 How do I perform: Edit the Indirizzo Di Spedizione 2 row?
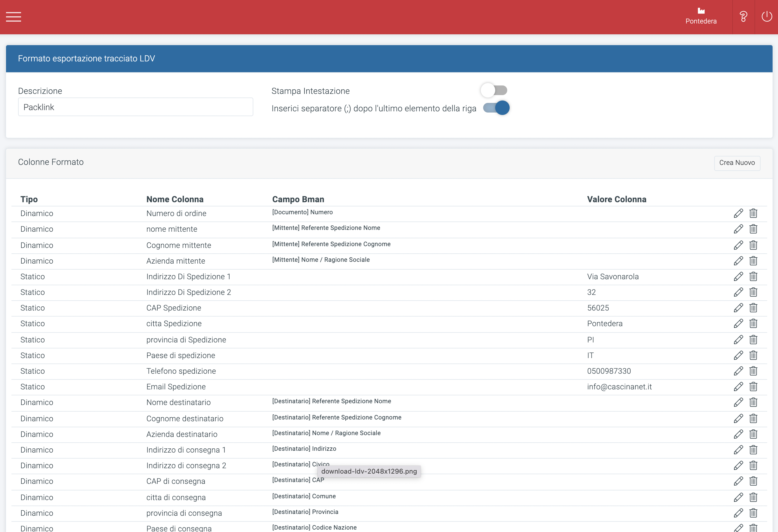[x=738, y=292]
